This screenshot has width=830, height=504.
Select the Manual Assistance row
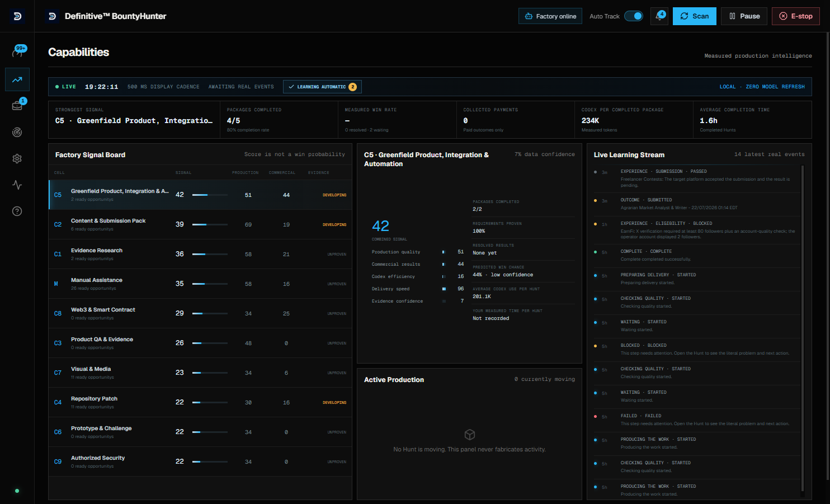pos(200,284)
